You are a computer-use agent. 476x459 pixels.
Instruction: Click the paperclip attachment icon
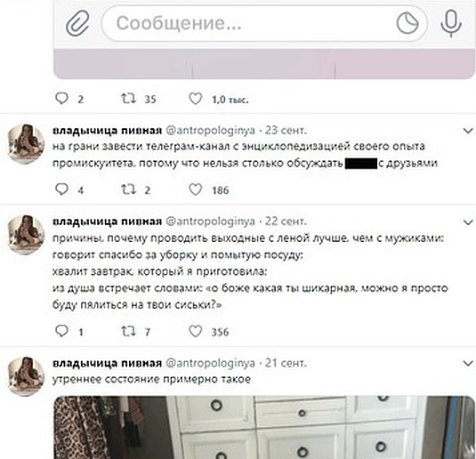click(77, 23)
